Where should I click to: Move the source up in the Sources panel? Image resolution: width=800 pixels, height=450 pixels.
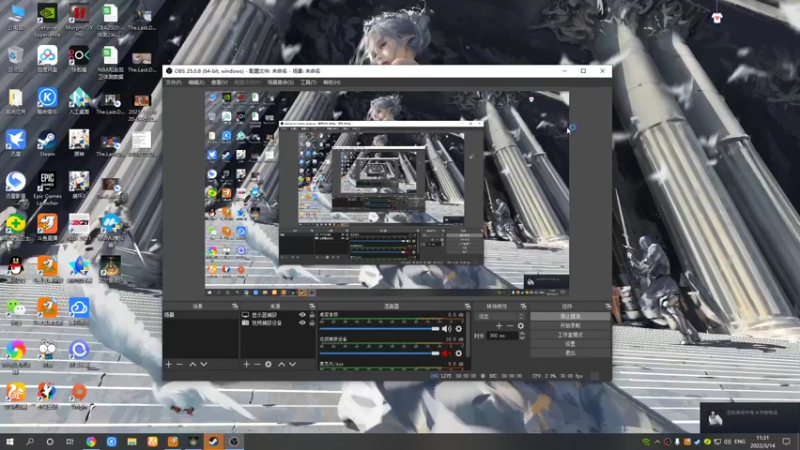pos(281,364)
